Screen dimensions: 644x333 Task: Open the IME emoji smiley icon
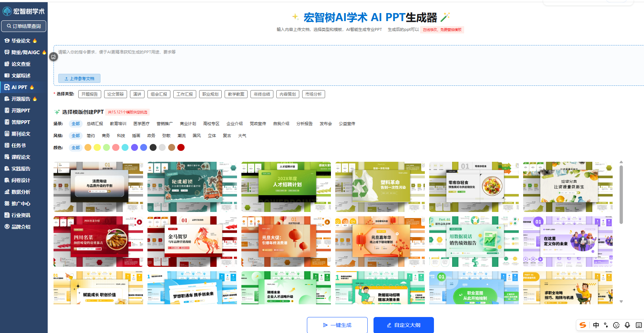pos(616,325)
